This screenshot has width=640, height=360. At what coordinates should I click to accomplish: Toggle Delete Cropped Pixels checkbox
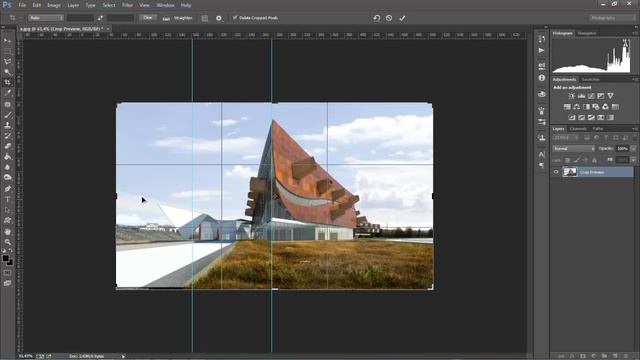pyautogui.click(x=235, y=18)
